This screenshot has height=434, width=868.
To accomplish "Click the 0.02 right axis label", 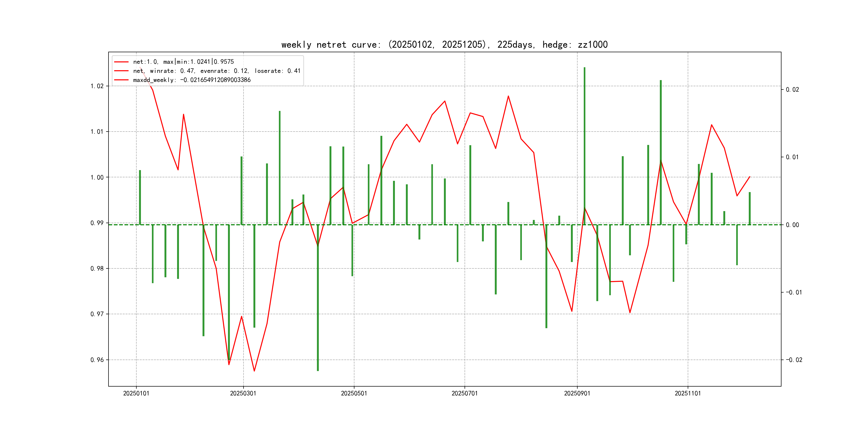I will click(792, 89).
